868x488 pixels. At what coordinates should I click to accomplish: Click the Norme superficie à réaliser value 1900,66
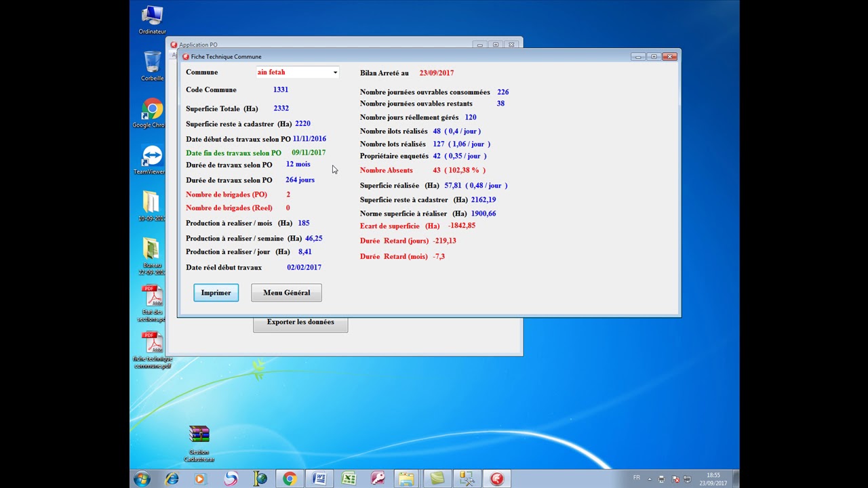pyautogui.click(x=484, y=214)
